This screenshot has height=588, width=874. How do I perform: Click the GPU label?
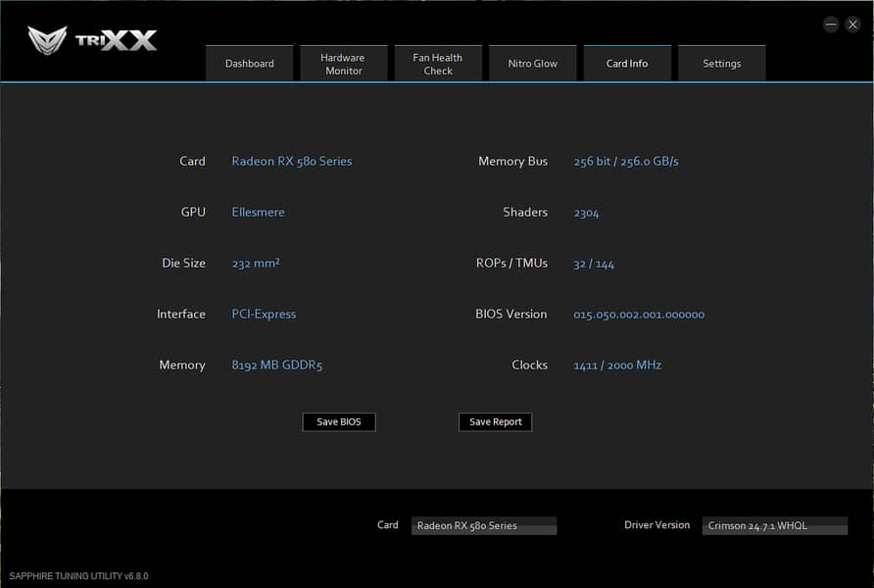(193, 213)
